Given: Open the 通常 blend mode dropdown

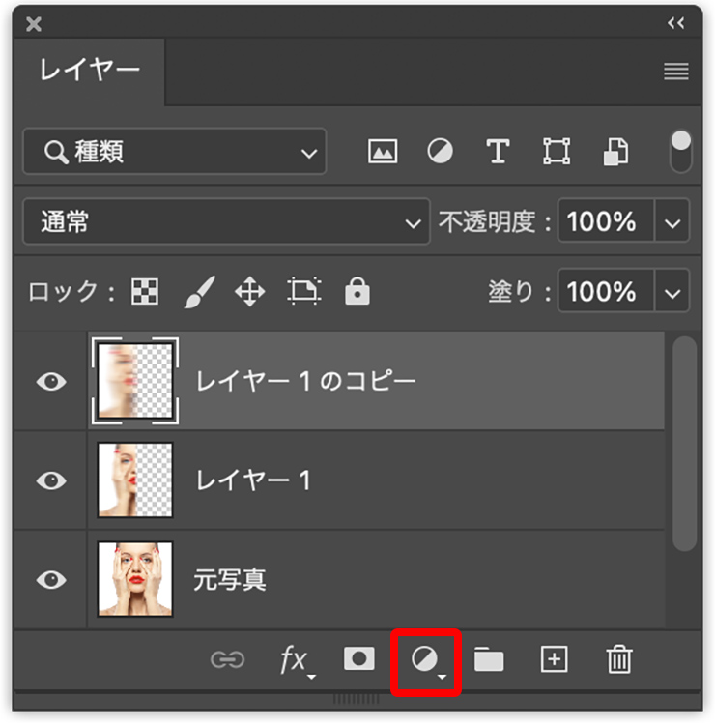Looking at the screenshot, I should point(226,222).
